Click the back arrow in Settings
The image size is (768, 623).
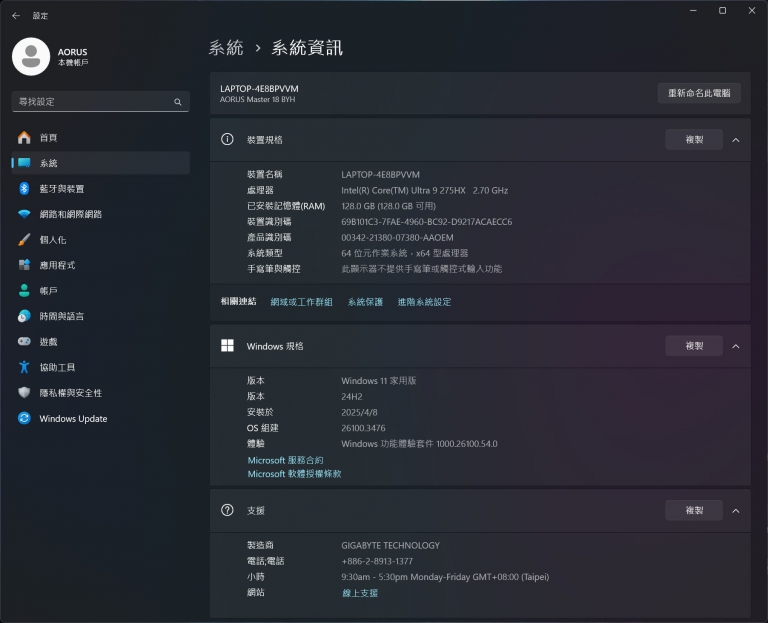click(x=16, y=16)
